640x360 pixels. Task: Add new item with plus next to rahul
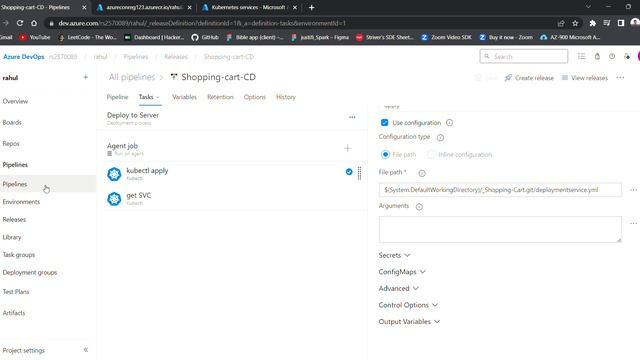pos(85,77)
